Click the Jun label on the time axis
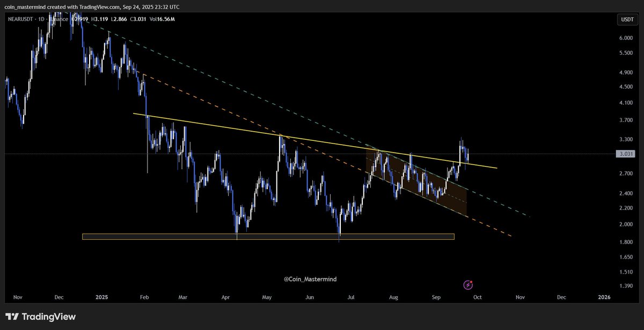This screenshot has width=644, height=330. 310,297
